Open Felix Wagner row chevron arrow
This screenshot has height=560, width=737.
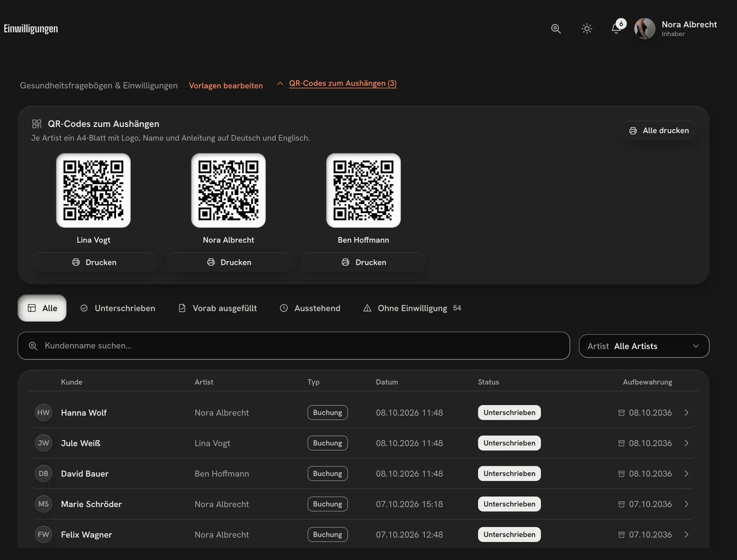686,534
